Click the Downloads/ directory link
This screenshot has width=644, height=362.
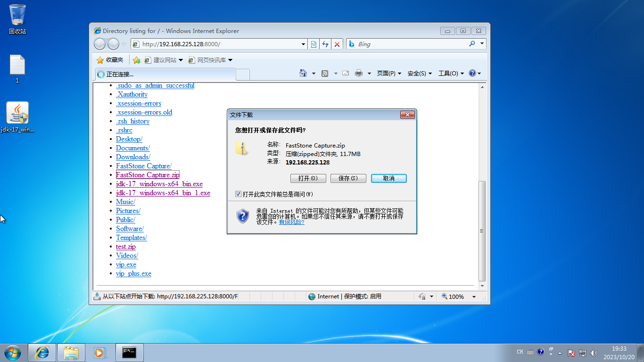132,157
